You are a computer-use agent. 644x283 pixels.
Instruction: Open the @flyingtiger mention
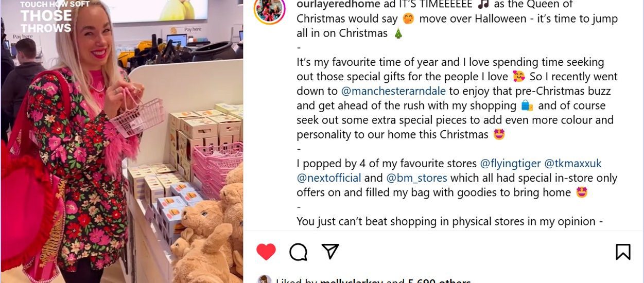[x=510, y=164]
